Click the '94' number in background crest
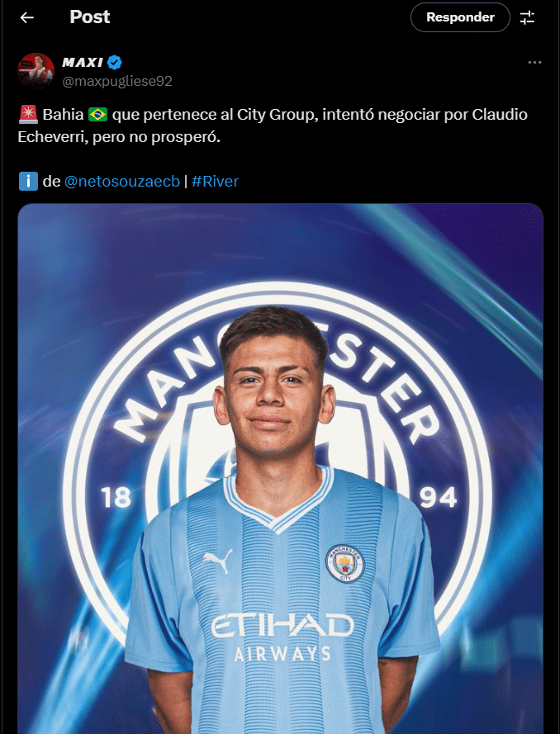This screenshot has height=734, width=560. (439, 498)
